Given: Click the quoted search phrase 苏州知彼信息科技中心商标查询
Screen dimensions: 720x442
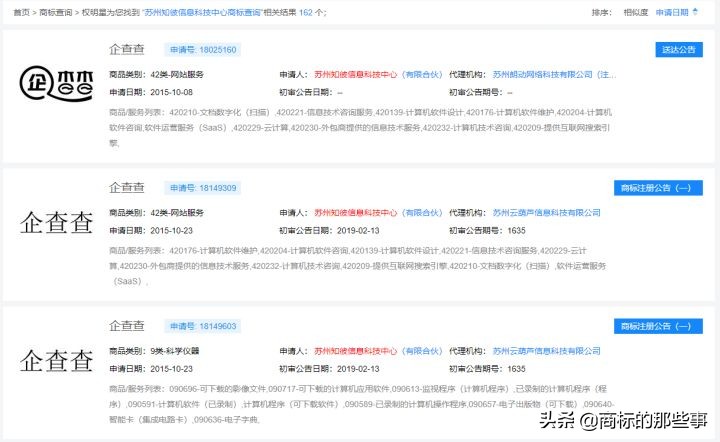Looking at the screenshot, I should tap(203, 12).
